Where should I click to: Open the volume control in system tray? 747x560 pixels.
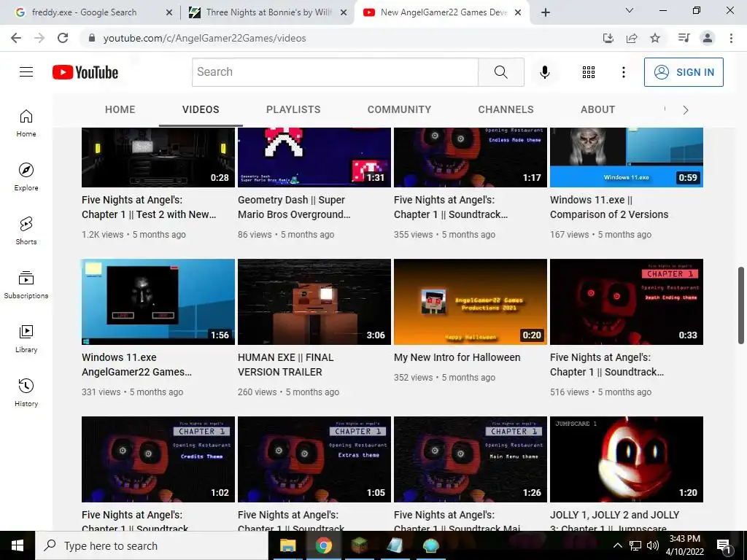(653, 545)
